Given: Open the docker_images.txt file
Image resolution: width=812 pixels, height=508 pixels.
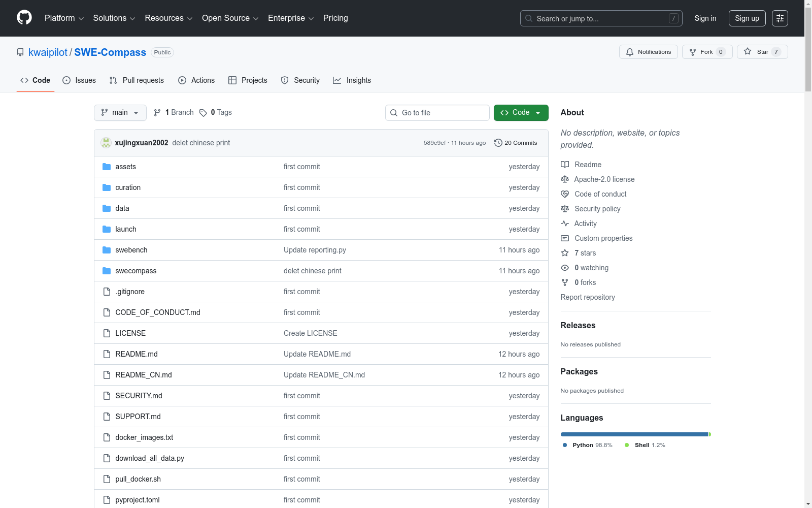Looking at the screenshot, I should tap(144, 437).
